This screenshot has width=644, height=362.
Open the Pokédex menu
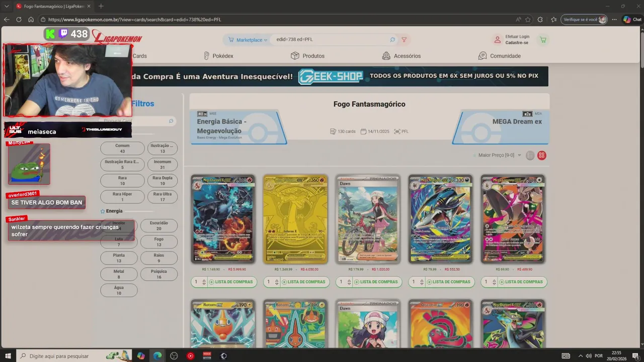(x=218, y=56)
